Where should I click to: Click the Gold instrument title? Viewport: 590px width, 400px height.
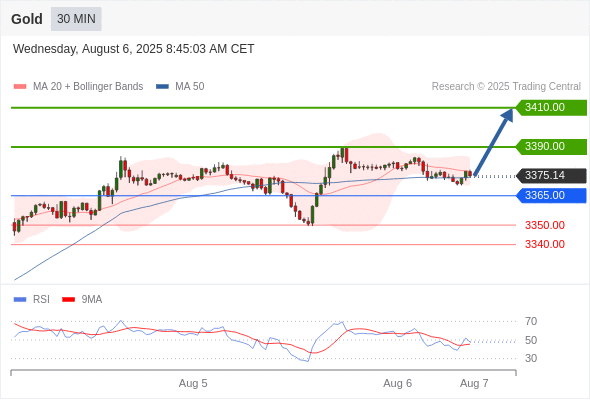pos(27,19)
